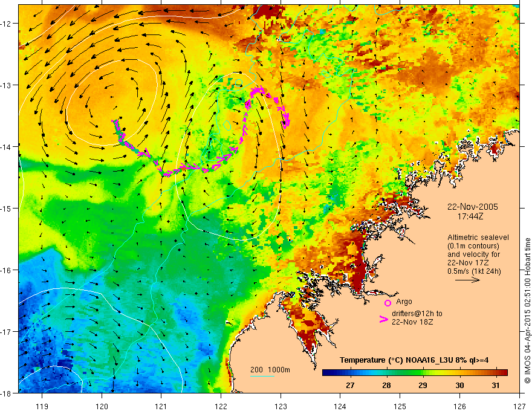Click colorbar tick label '27'
Viewport: 532px width, 411px height.
tap(350, 385)
